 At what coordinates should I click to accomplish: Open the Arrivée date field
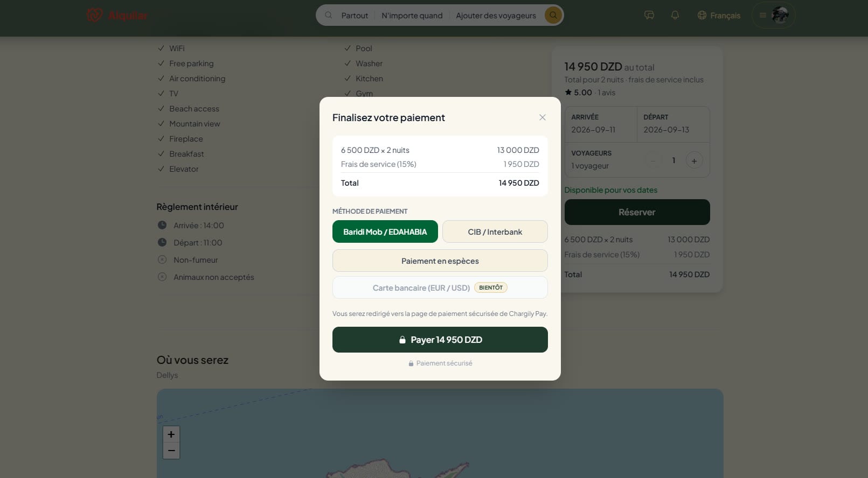pos(601,124)
